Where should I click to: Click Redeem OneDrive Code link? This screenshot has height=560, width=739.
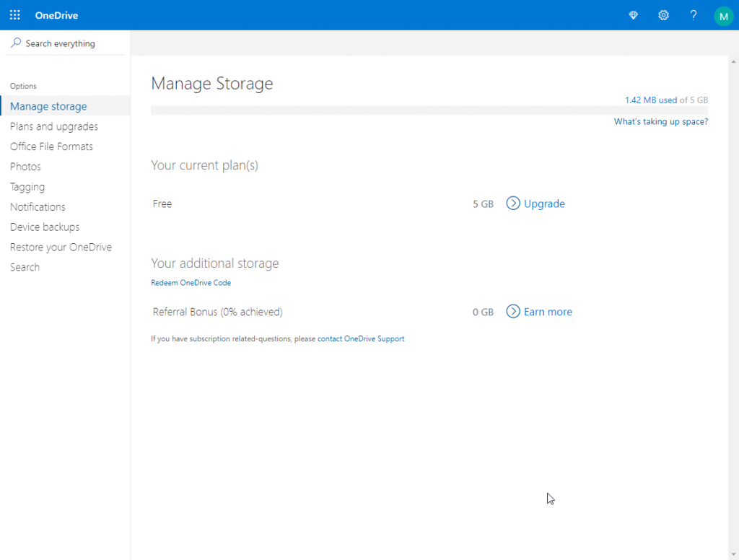click(191, 283)
